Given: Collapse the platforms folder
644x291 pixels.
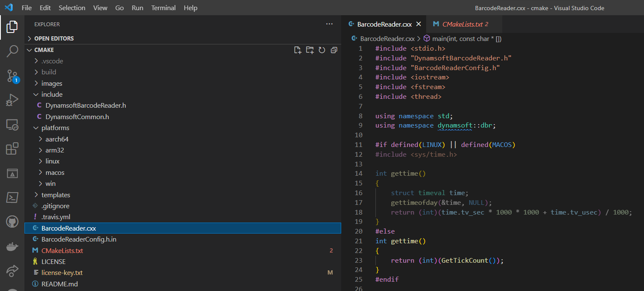Looking at the screenshot, I should tap(55, 128).
